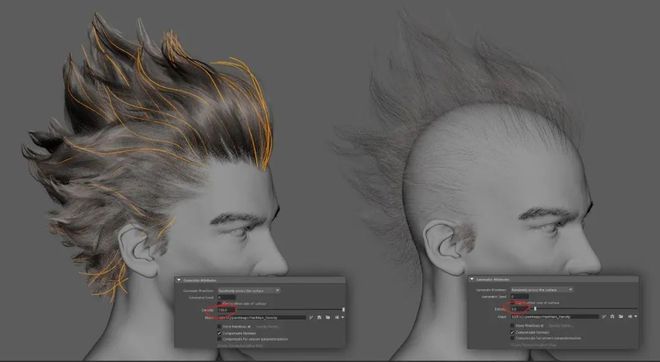Click the Mask folder browse icon in right panel
Viewport: 660px width, 362px height.
tap(621, 316)
